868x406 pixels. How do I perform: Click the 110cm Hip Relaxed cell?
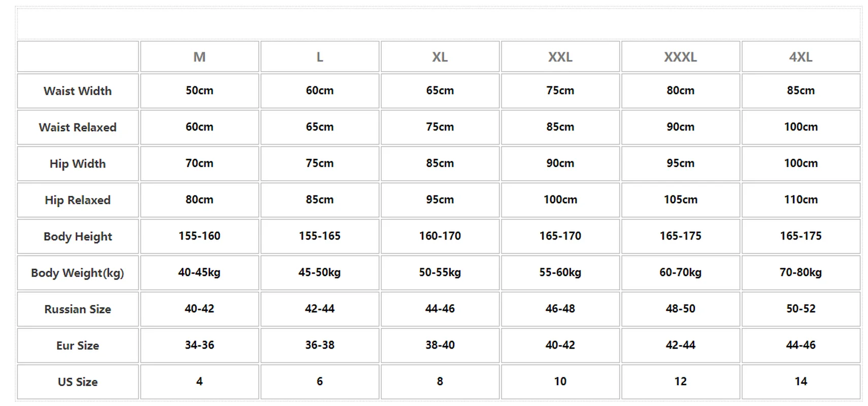tap(800, 199)
